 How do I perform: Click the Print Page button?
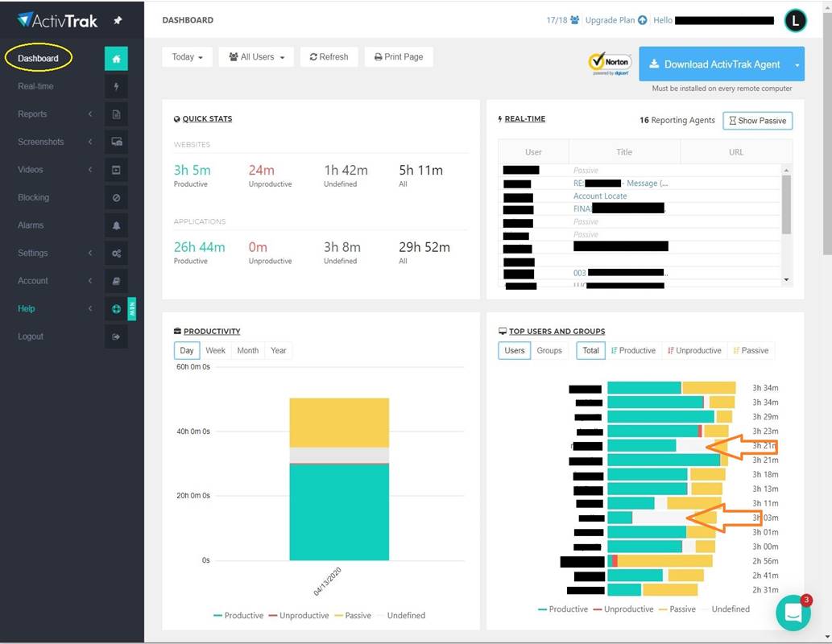399,57
